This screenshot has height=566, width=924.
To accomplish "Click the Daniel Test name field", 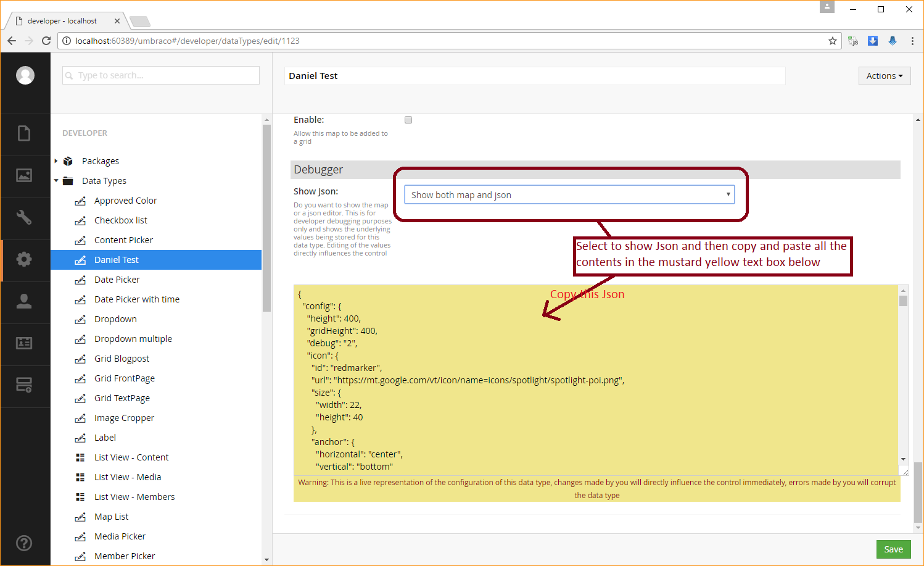I will coord(535,76).
